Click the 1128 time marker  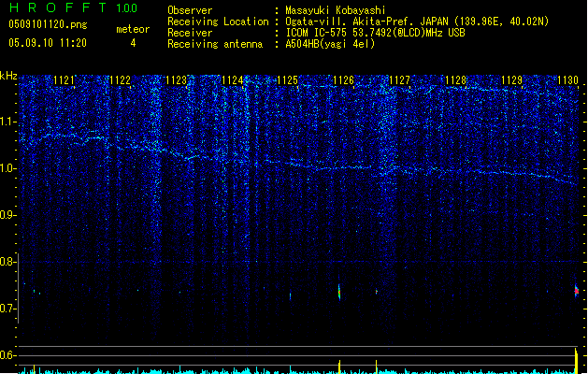point(455,80)
